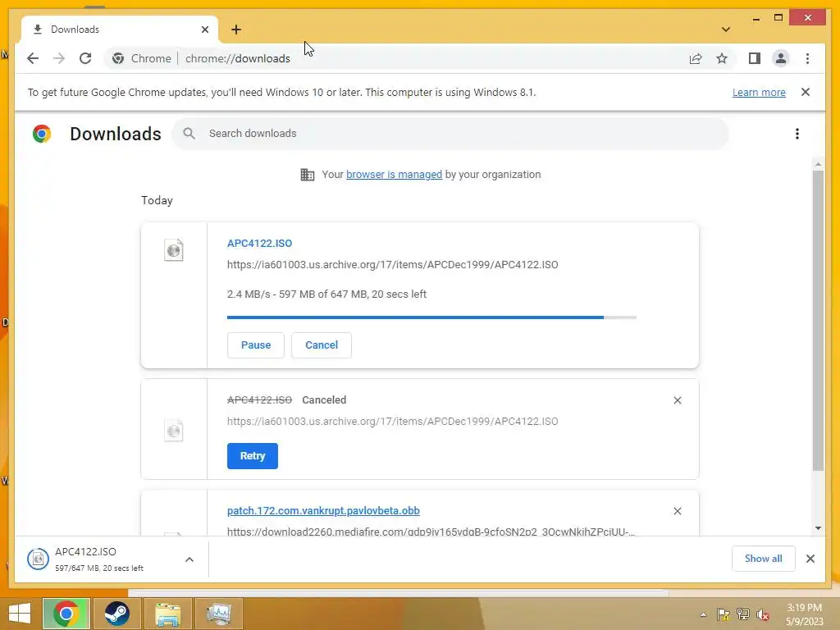Image resolution: width=840 pixels, height=630 pixels.
Task: Pause the APC4122.ISO download
Action: click(x=256, y=345)
